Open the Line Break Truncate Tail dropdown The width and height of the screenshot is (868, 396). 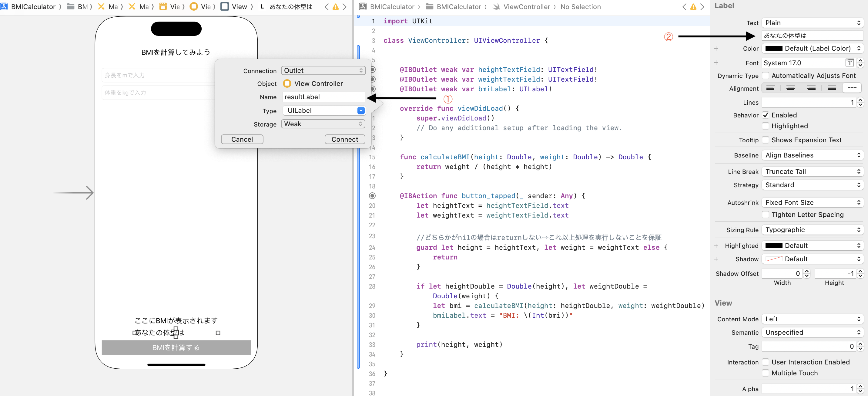[813, 171]
